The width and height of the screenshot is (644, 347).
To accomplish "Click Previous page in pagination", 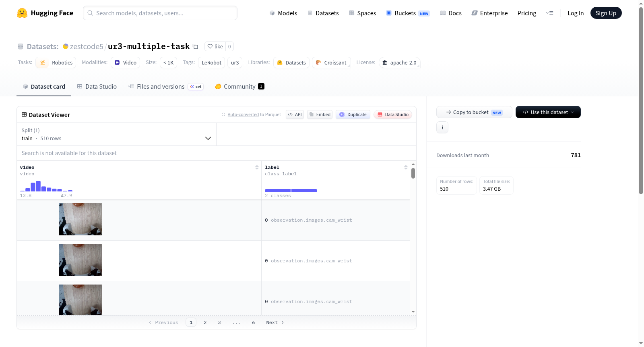I will [163, 322].
